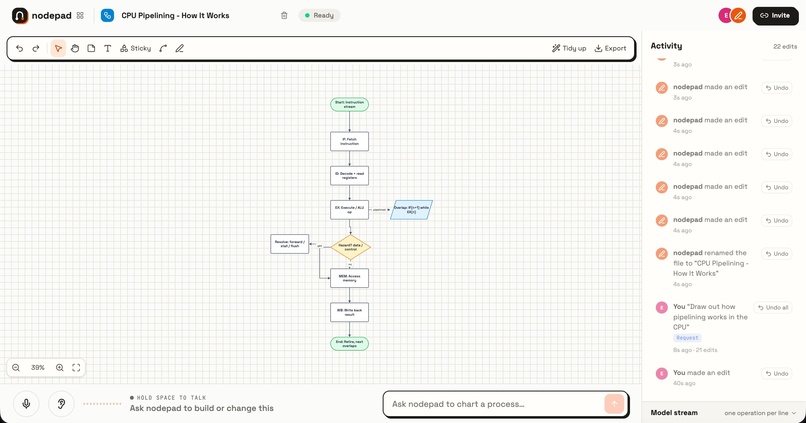The height and width of the screenshot is (423, 806).
Task: Undo the last canvas action in toolbar
Action: pos(20,48)
